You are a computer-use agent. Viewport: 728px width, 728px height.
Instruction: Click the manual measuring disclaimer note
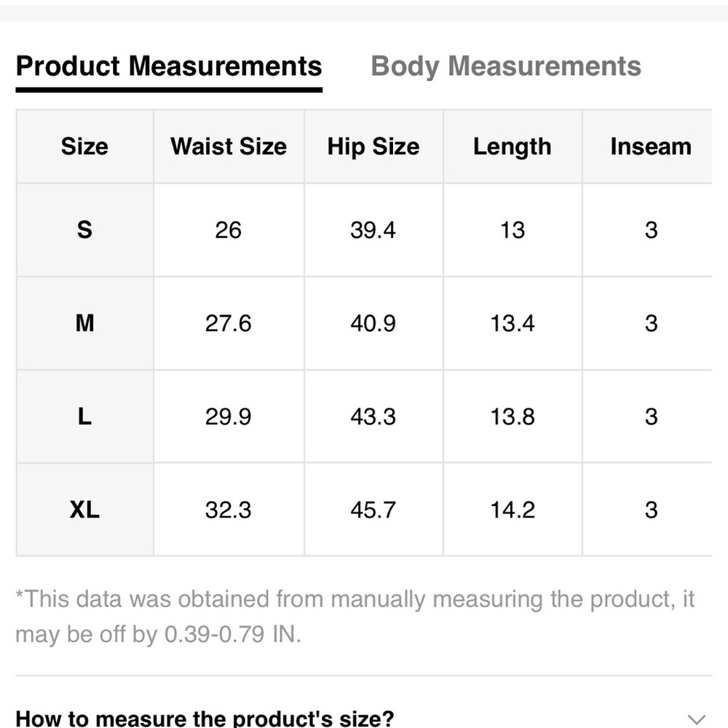click(x=355, y=617)
